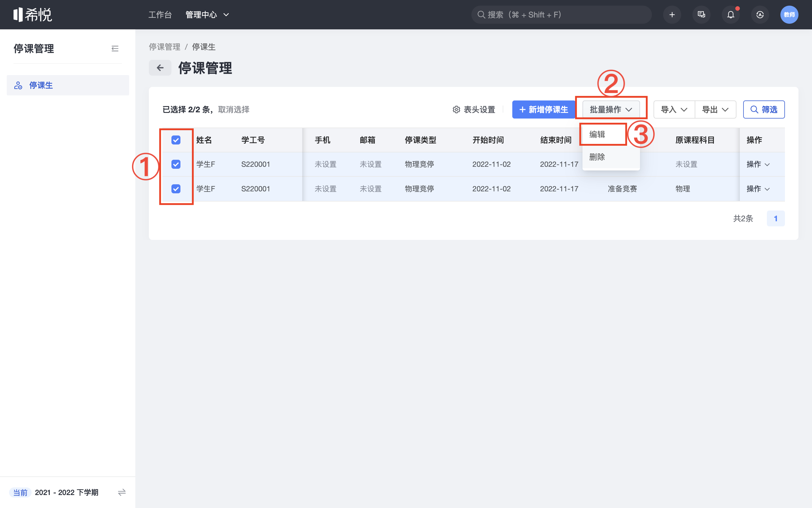The width and height of the screenshot is (812, 508).
Task: Go to 工作台 tab
Action: [160, 14]
